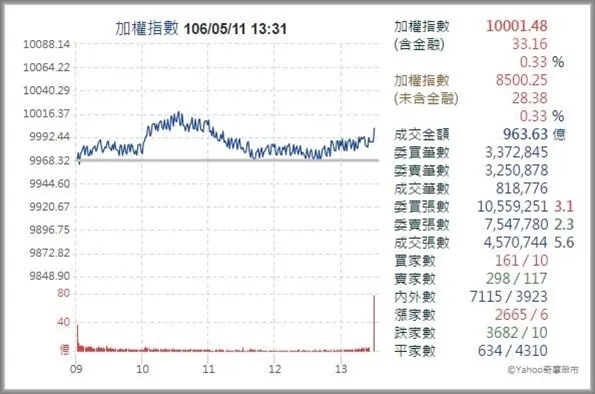Click the value 10,559,251
This screenshot has height=394, width=595.
click(513, 207)
